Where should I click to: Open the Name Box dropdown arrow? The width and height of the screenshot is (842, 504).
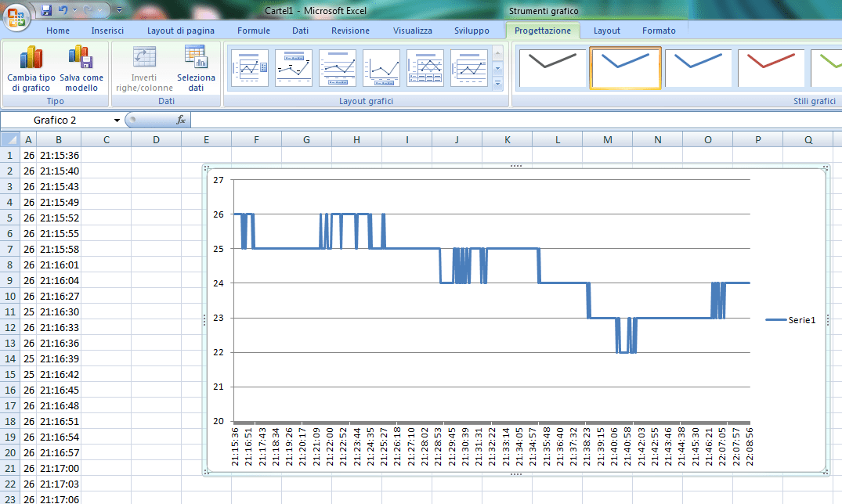click(x=117, y=121)
